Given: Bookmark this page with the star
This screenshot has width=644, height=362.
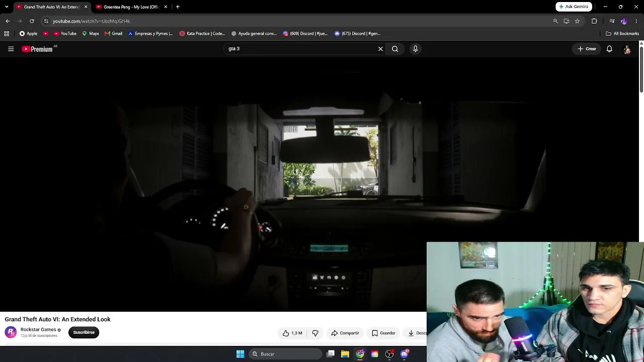Looking at the screenshot, I should coord(577,21).
